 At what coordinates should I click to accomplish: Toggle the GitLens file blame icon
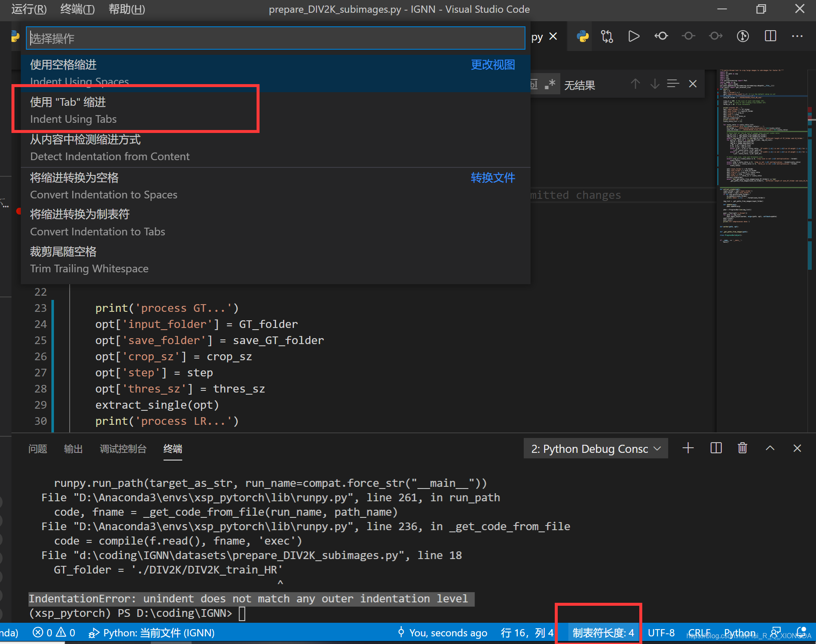(x=743, y=37)
